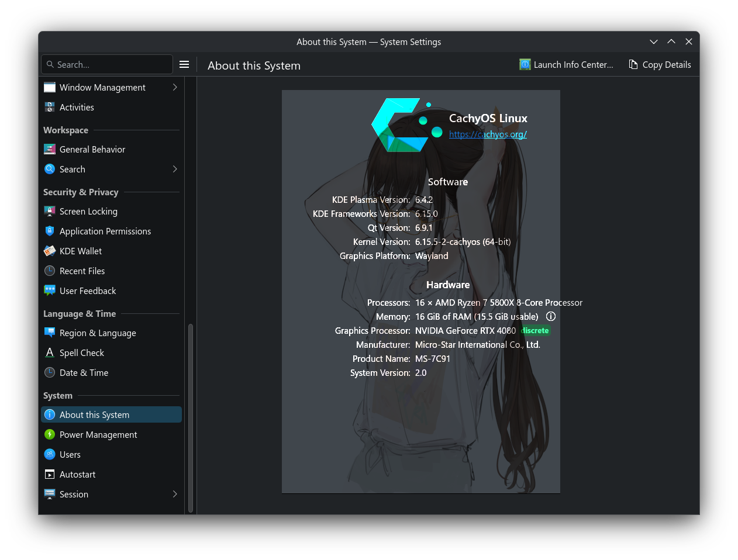
Task: Click the Recent Files clock icon
Action: (50, 271)
